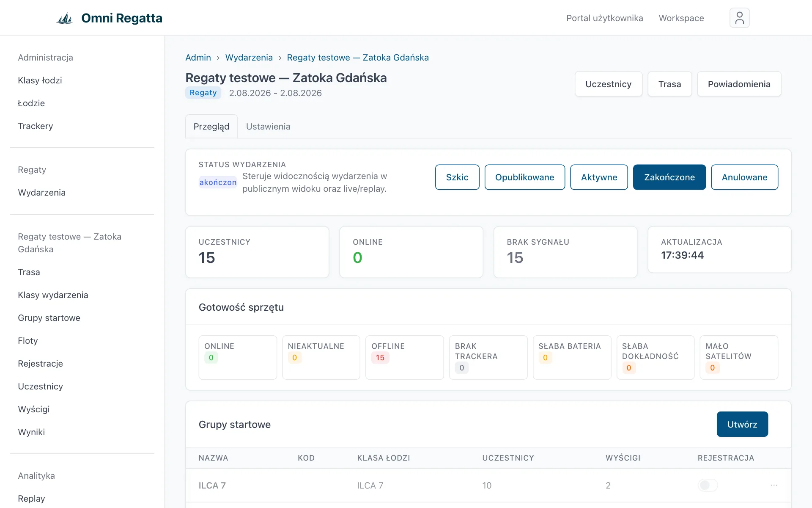812x508 pixels.
Task: Open Trackery in the sidebar
Action: (36, 126)
